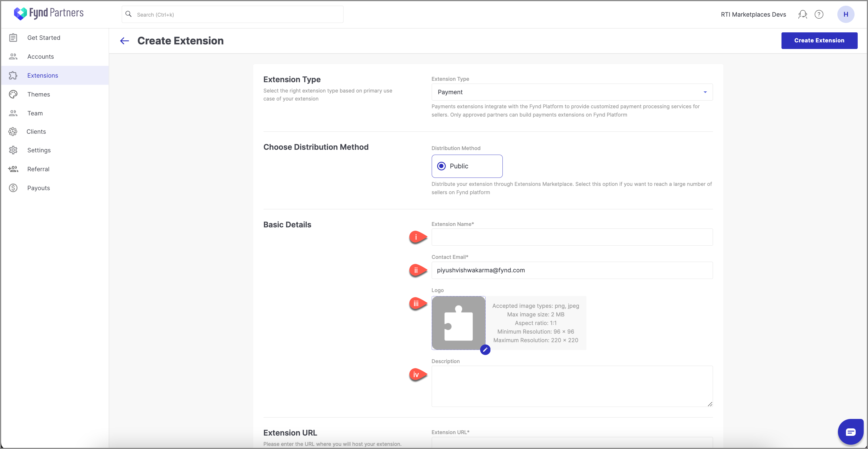The height and width of the screenshot is (449, 868).
Task: Open the help question mark icon
Action: coord(819,15)
